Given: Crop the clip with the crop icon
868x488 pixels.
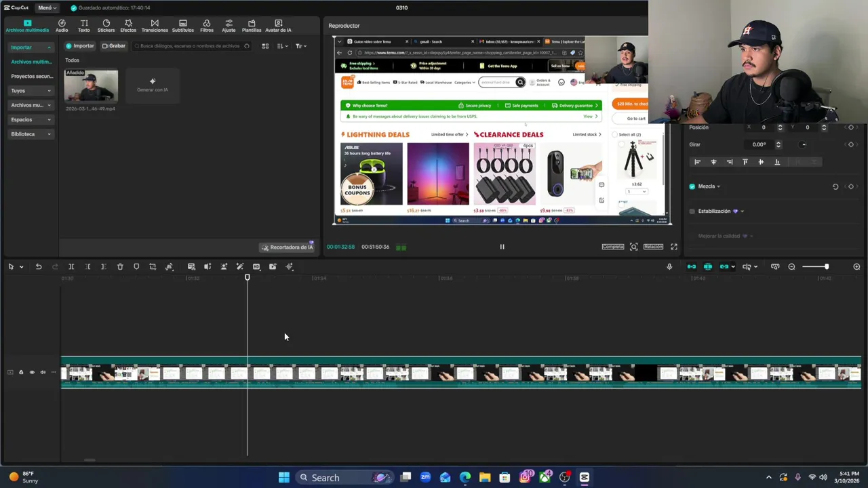Looking at the screenshot, I should tap(153, 266).
